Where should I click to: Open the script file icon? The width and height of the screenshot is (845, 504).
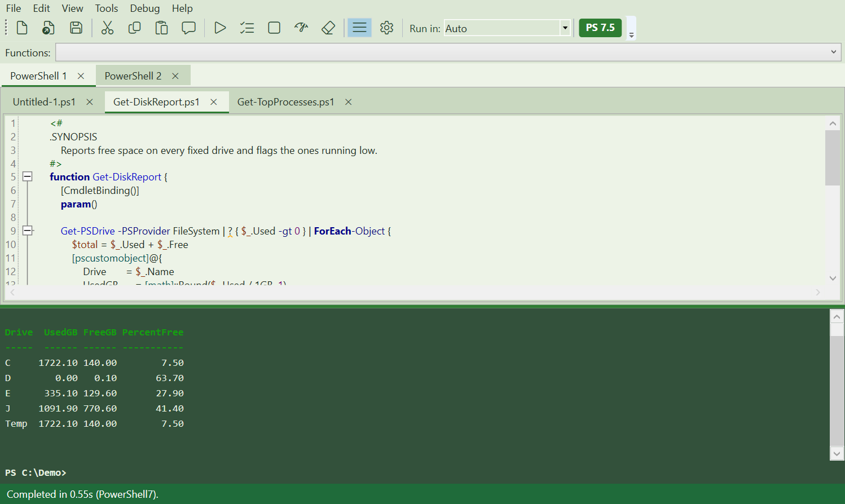click(49, 28)
